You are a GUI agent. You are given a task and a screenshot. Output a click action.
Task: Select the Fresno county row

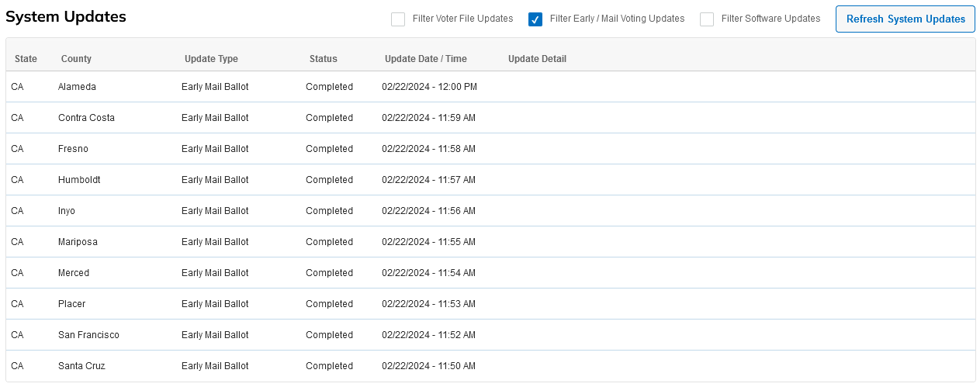pyautogui.click(x=490, y=149)
